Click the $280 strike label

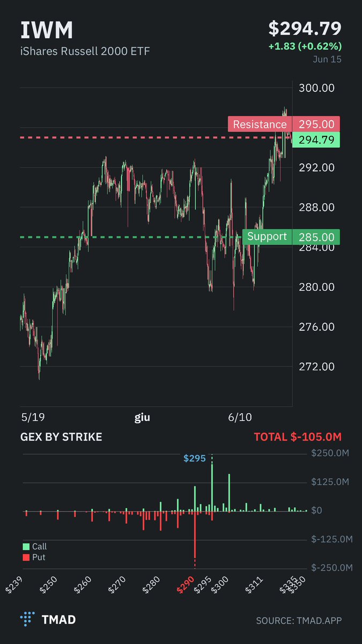152,585
